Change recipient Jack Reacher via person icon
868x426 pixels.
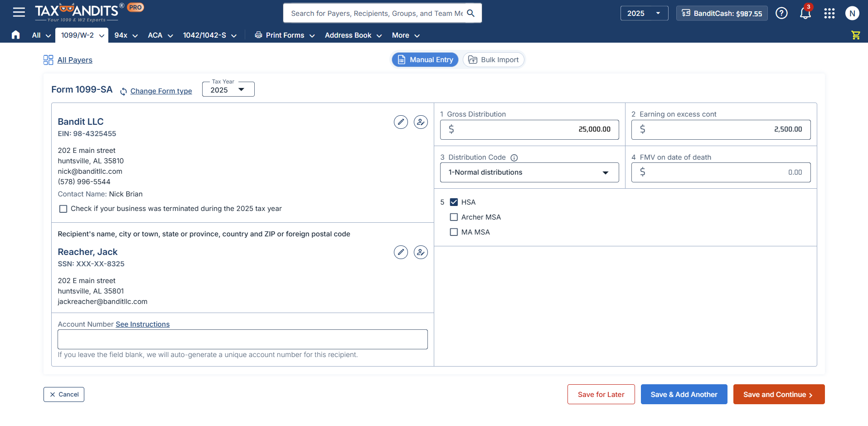click(421, 252)
